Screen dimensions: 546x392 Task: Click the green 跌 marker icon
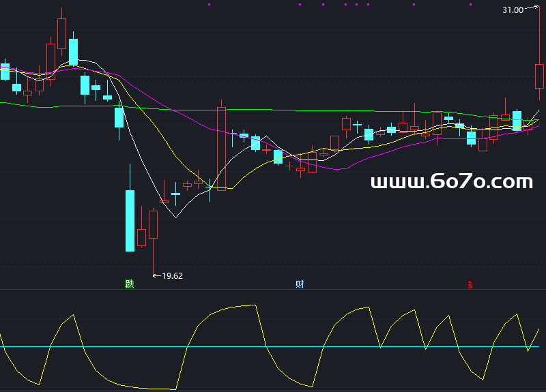[130, 284]
